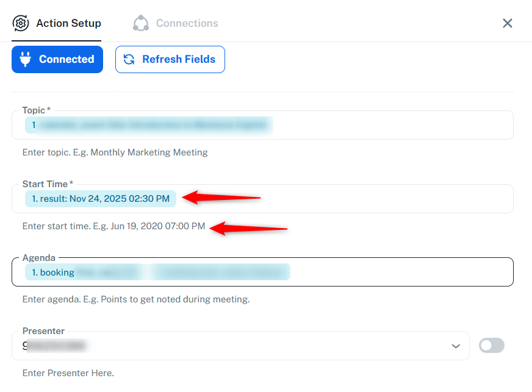Click the Action Setup gear icon

tap(21, 23)
